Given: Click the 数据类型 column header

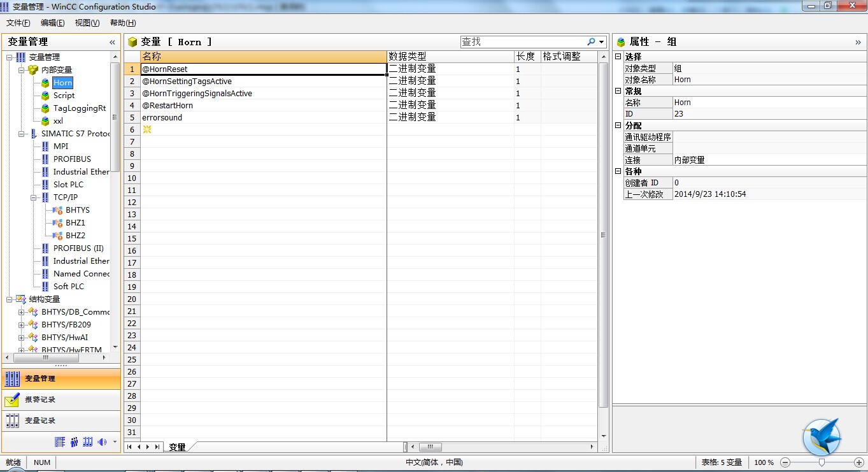Looking at the screenshot, I should 451,57.
